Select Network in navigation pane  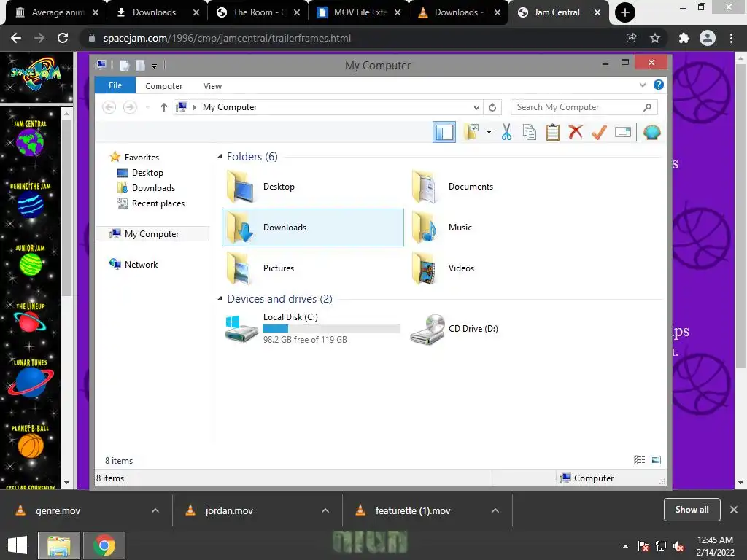click(141, 264)
